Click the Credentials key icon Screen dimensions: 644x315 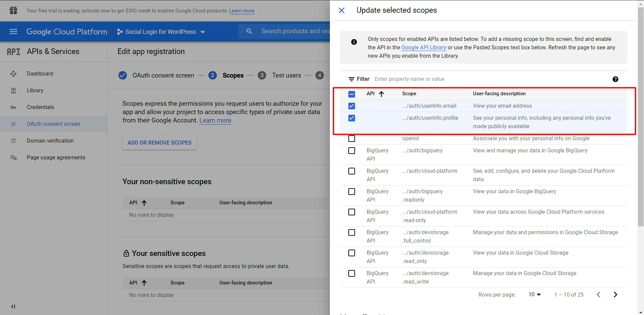(13, 107)
